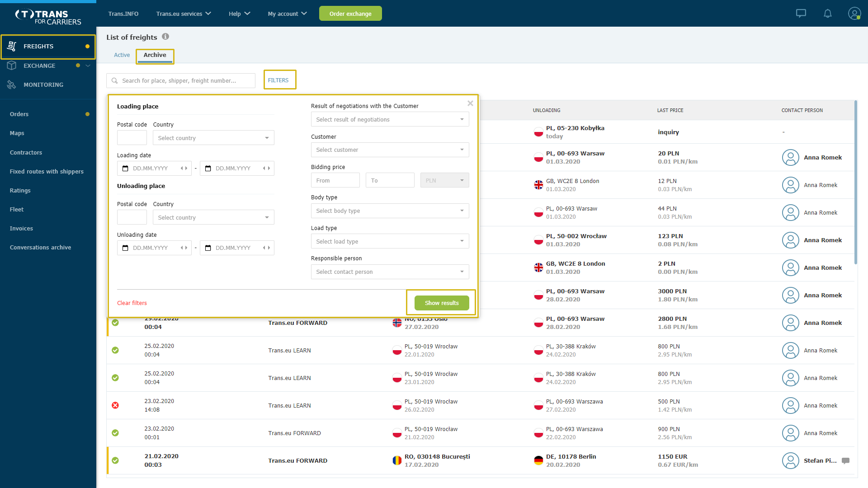Expand the Exchange sidebar chevron
Viewport: 868px width, 488px height.
coord(88,66)
